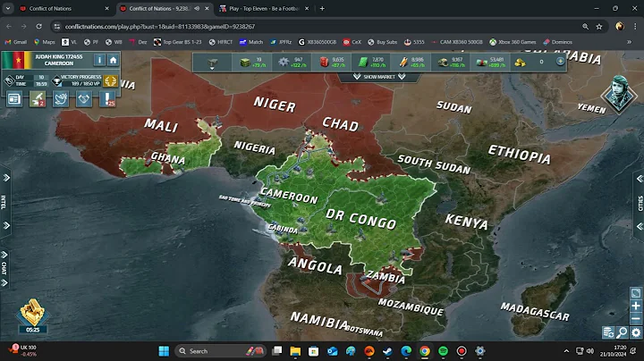Open the Top Gear BS 1-23 bookmark
Image resolution: width=644 pixels, height=361 pixels.
pyautogui.click(x=178, y=42)
